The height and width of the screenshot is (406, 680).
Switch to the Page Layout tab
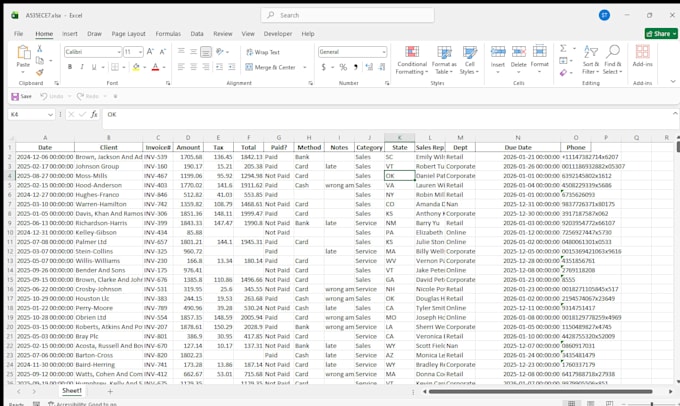click(128, 33)
